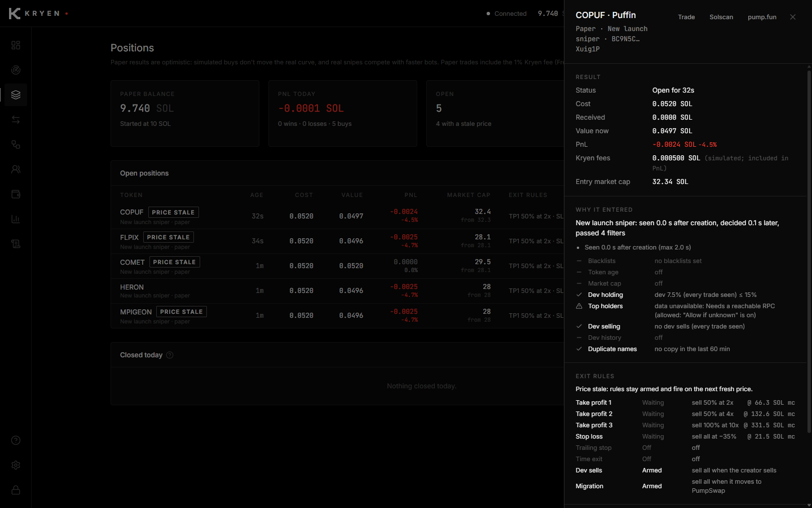Open the connected squares icon in sidebar
This screenshot has width=812, height=508.
[16, 144]
